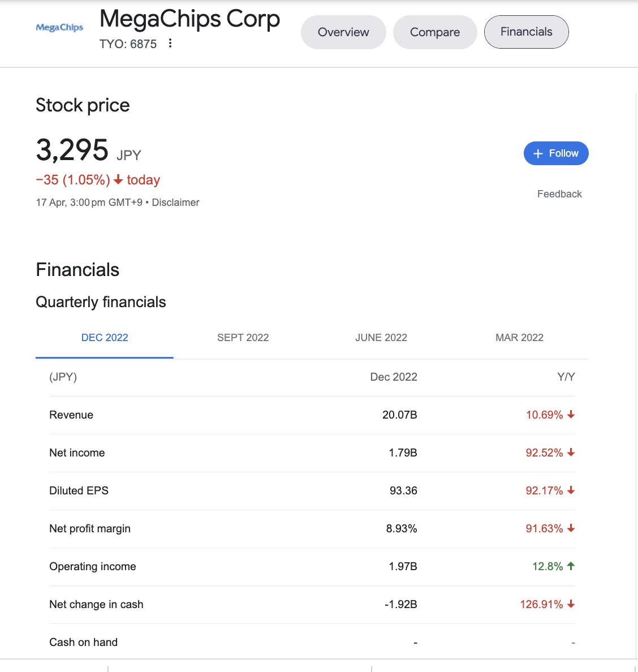The height and width of the screenshot is (672, 638).
Task: Click the plus icon in Follow button
Action: pos(538,154)
